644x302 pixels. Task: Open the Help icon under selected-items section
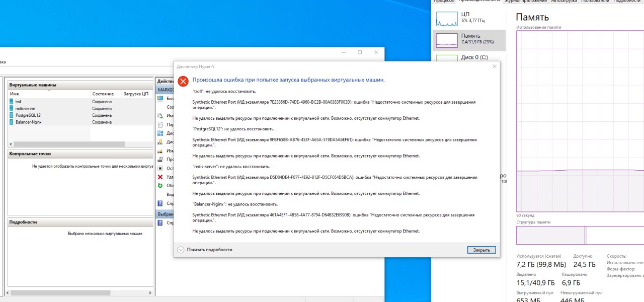pos(160,222)
